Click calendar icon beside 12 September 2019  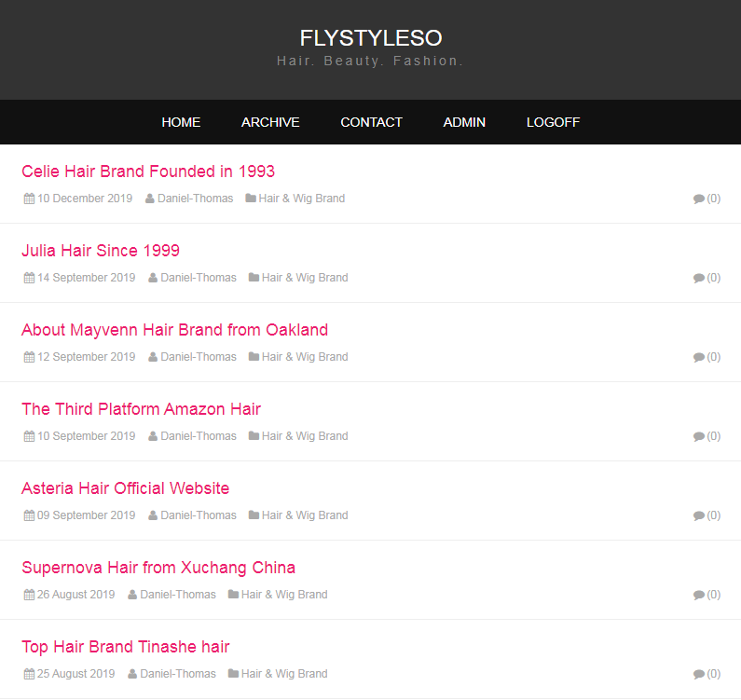click(29, 357)
